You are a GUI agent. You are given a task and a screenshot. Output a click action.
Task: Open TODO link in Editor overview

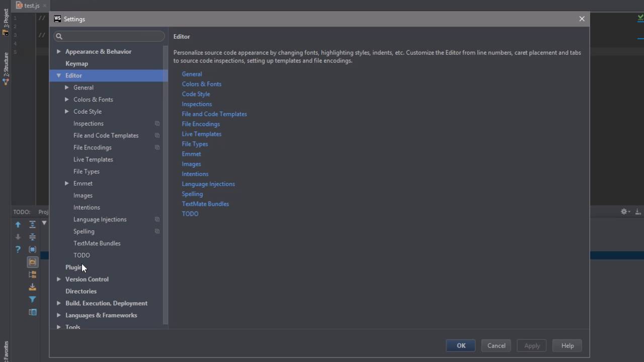(190, 214)
